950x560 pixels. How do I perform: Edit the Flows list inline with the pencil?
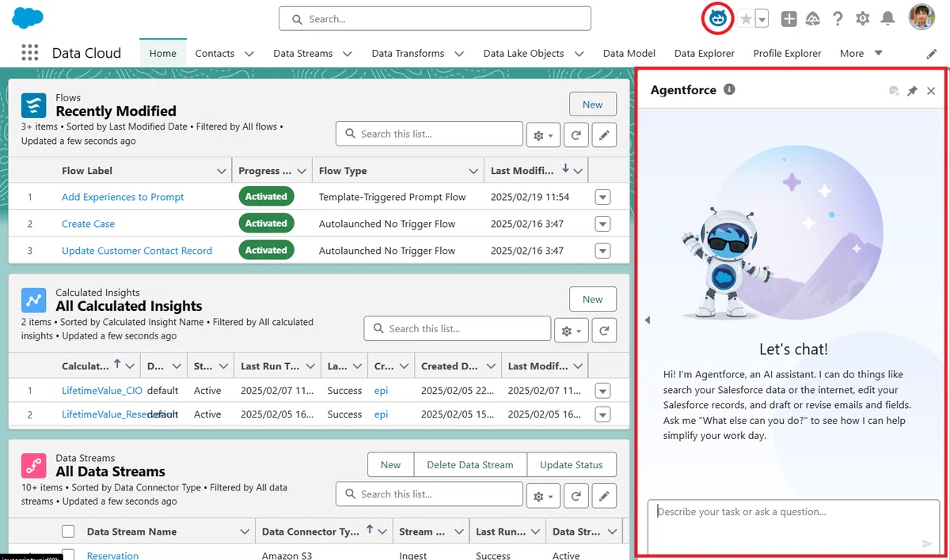click(604, 134)
